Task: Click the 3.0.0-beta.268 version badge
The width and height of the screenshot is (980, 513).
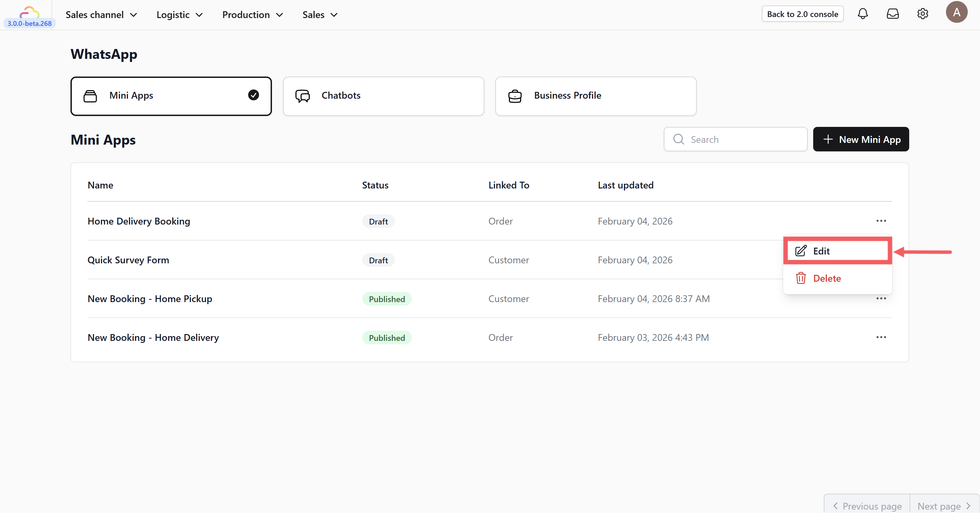Action: tap(29, 23)
